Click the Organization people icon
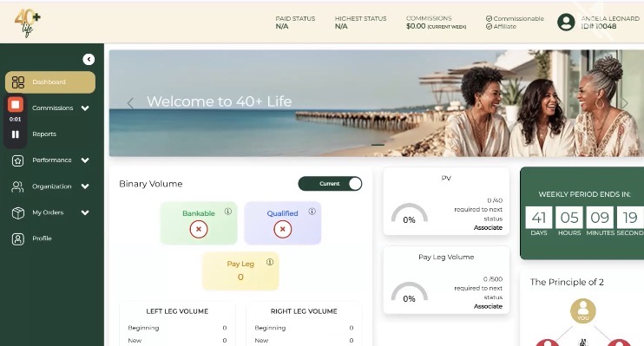 pos(17,186)
